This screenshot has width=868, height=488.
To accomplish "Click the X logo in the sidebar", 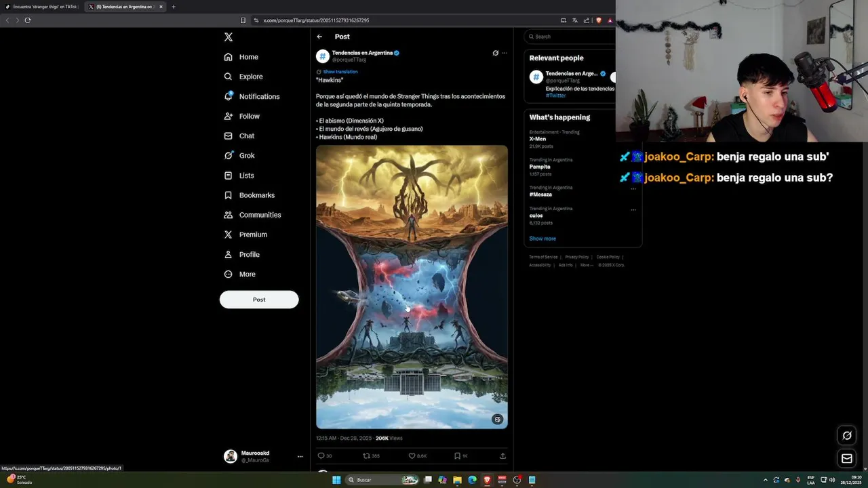I will 229,37.
